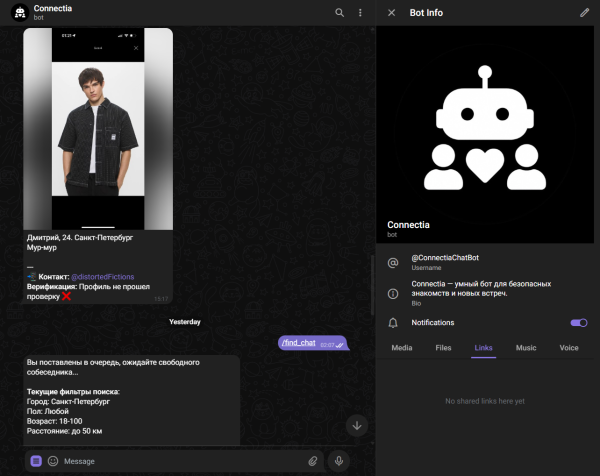
Task: Close the Bot Info panel
Action: pyautogui.click(x=391, y=13)
